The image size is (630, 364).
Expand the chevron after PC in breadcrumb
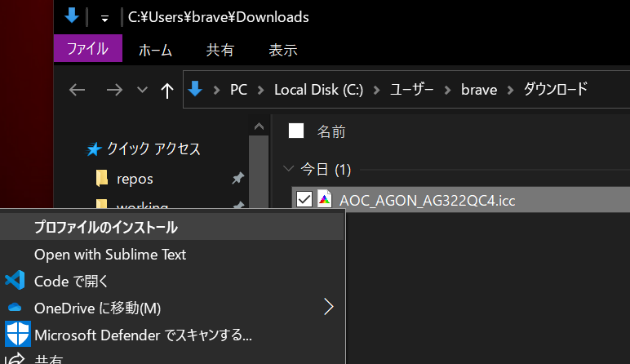tap(261, 90)
